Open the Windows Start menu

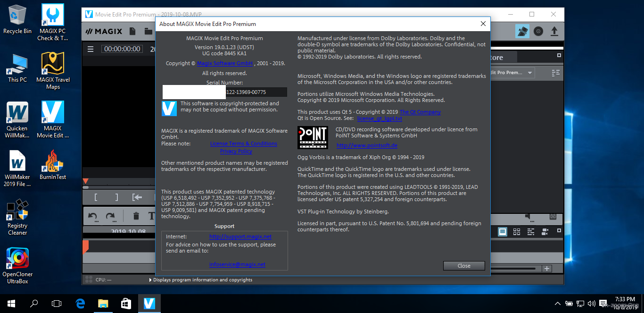click(x=11, y=304)
